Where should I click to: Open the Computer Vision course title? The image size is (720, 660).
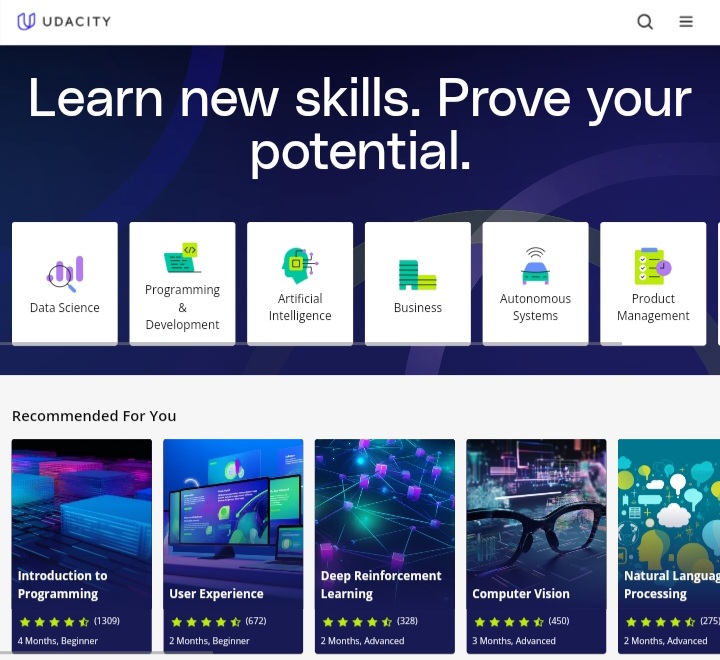(x=521, y=594)
